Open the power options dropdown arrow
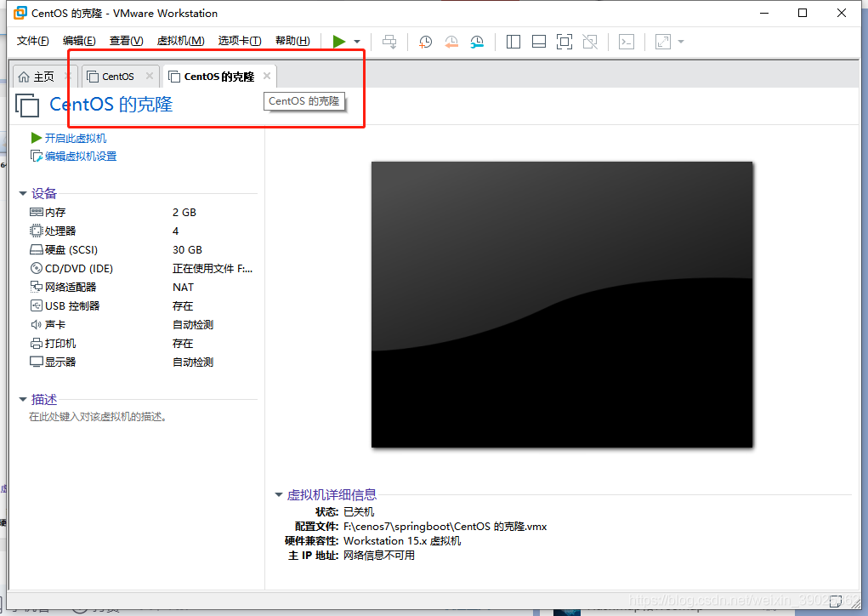Image resolution: width=868 pixels, height=616 pixels. click(357, 42)
